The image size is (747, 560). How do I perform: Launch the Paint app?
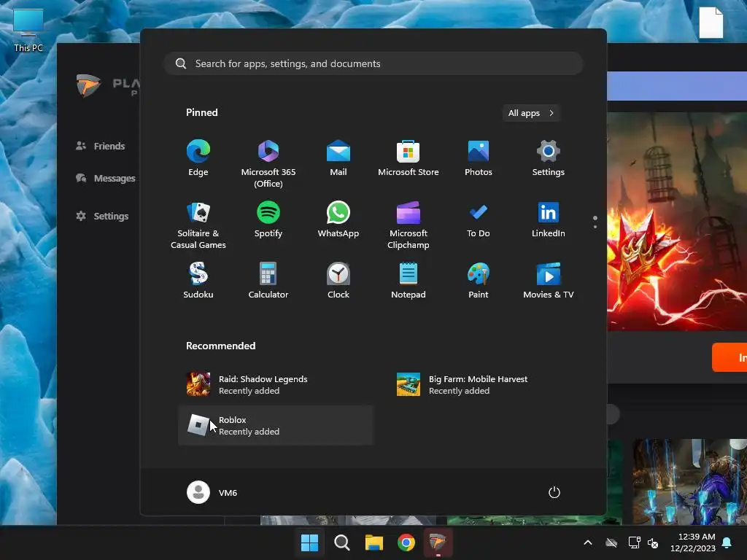479,281
